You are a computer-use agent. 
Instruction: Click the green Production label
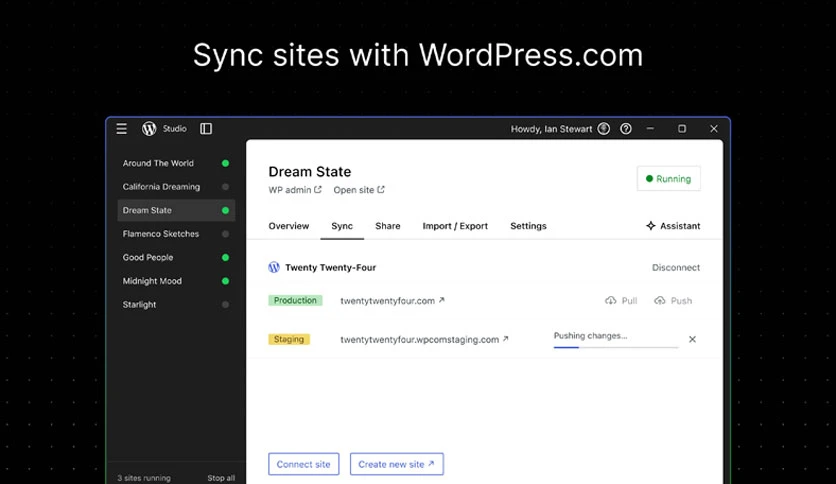(295, 301)
